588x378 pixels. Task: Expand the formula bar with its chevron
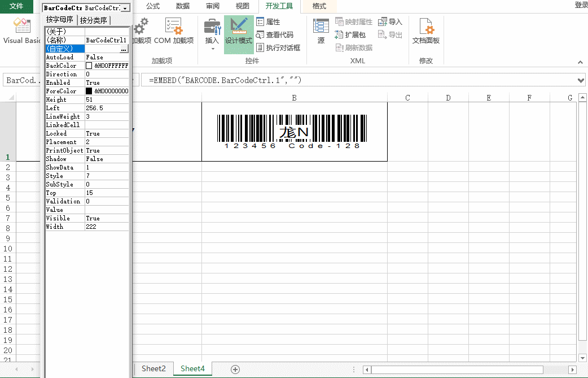click(581, 80)
